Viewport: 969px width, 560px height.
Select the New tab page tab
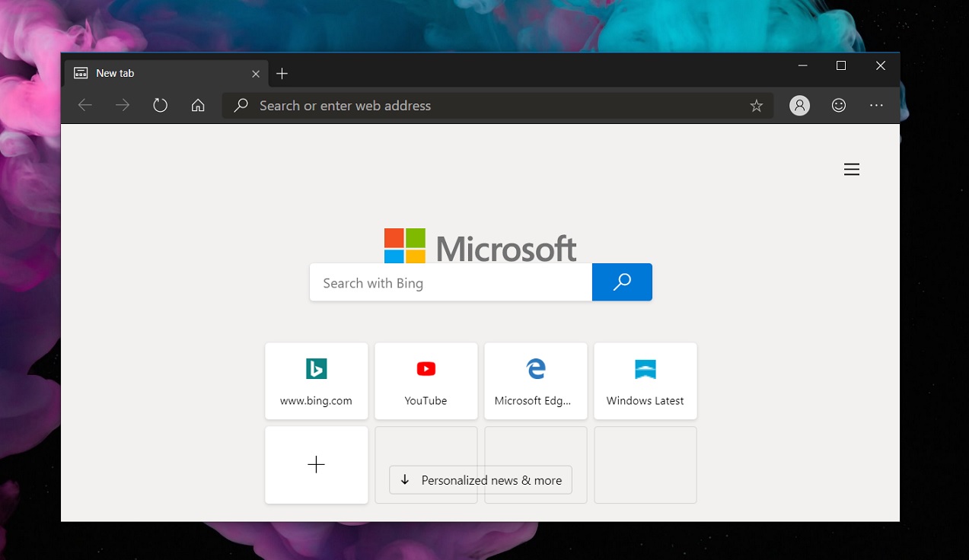[x=152, y=73]
